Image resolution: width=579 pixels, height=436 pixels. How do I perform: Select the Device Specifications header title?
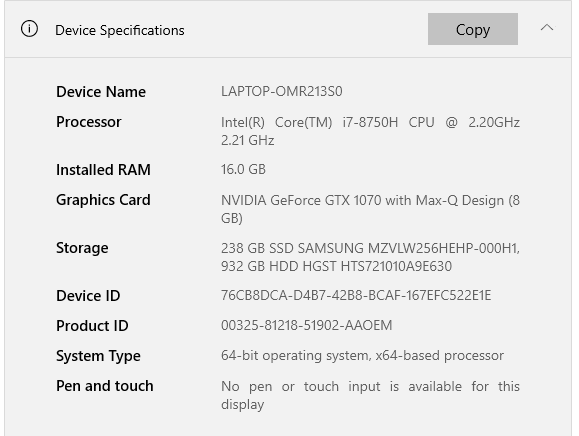pos(120,31)
